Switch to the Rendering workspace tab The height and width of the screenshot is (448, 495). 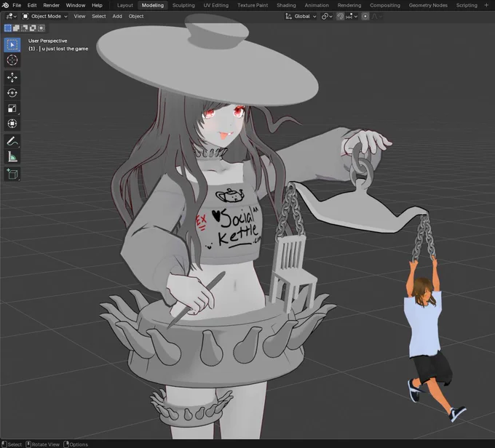349,5
